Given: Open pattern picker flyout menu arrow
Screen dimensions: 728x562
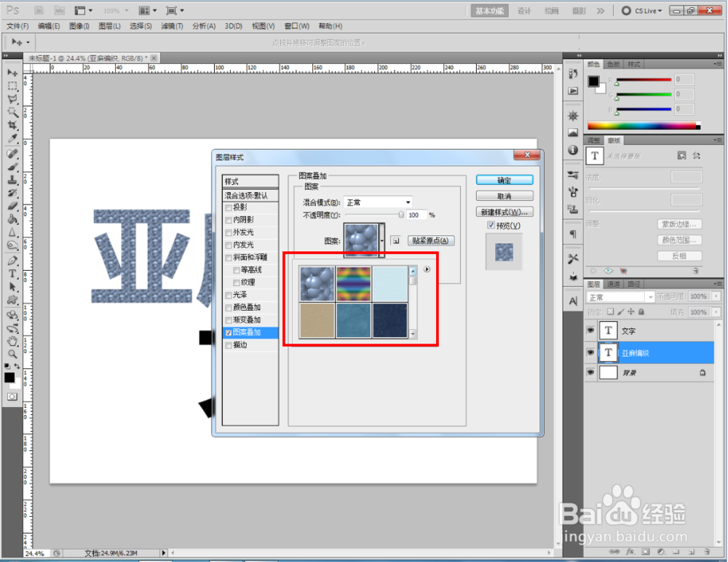Looking at the screenshot, I should point(427,269).
